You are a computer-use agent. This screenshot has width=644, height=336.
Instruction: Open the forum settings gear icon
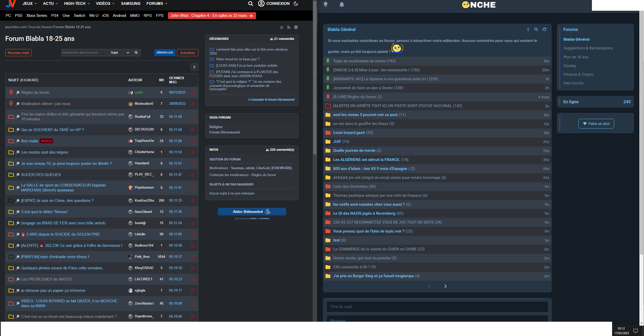(x=296, y=27)
